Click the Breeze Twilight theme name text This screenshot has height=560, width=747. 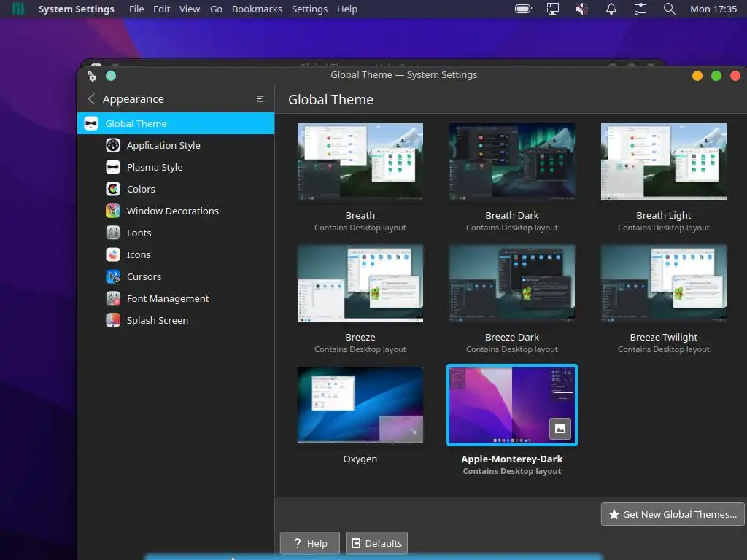coord(664,337)
